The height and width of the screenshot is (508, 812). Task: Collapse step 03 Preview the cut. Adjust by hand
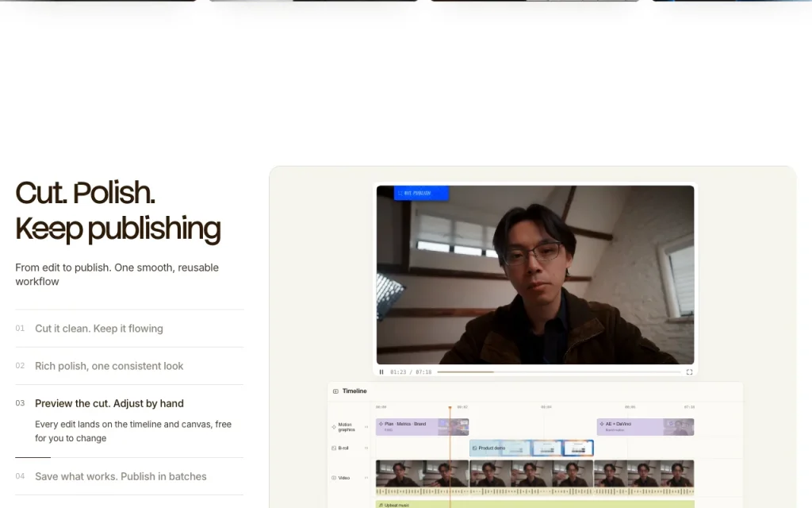coord(129,403)
